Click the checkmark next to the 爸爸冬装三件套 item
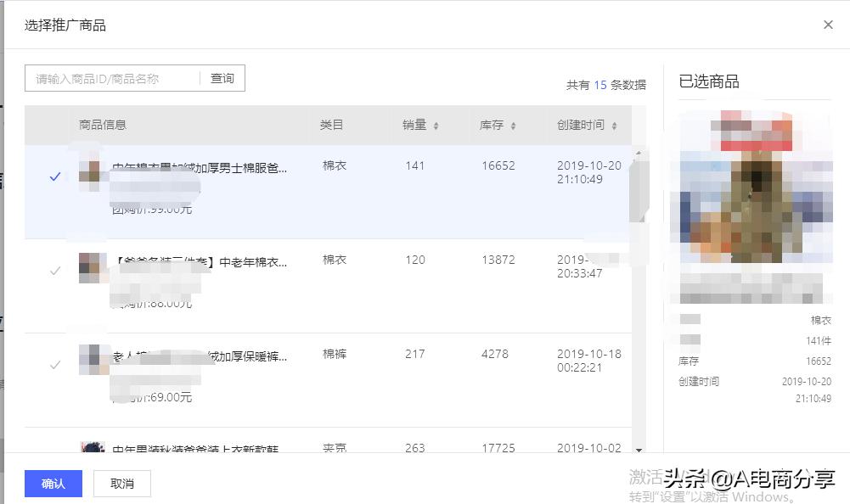The width and height of the screenshot is (850, 504). click(54, 270)
